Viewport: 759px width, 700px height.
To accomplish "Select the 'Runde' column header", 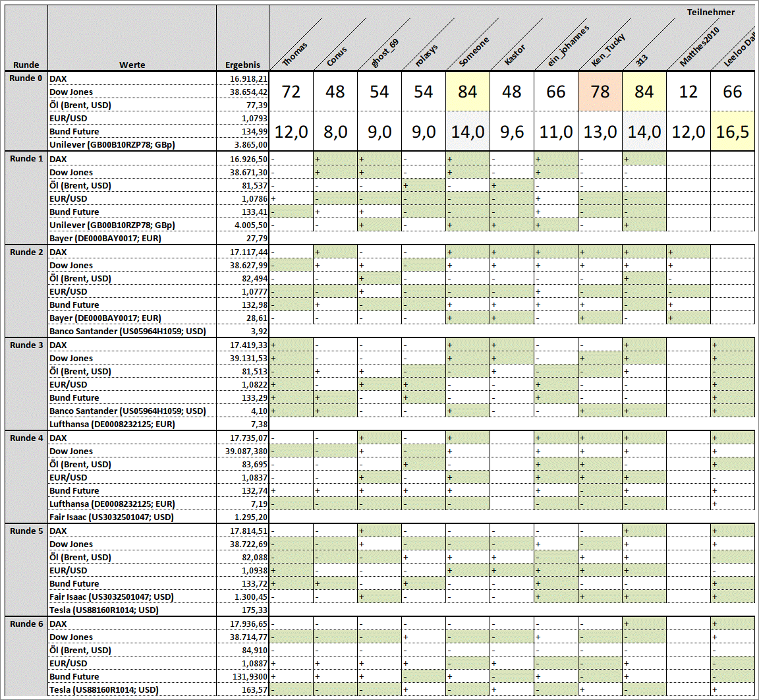I will 26,65.
